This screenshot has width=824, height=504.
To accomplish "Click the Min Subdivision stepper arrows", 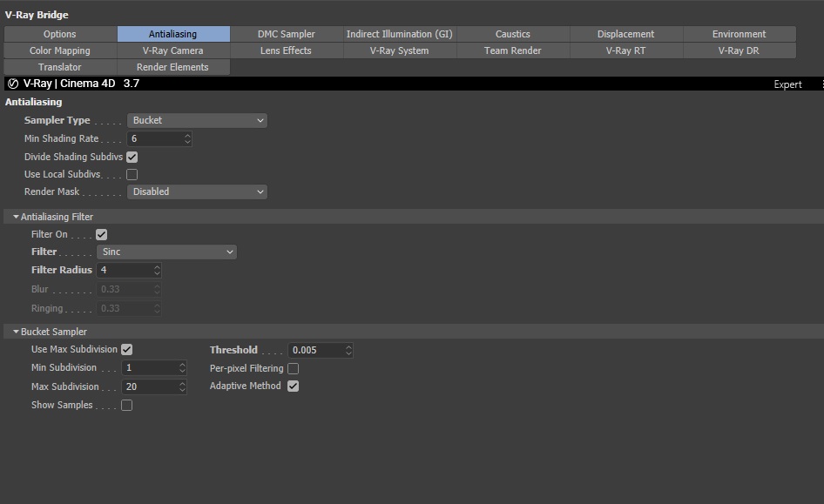I will click(182, 368).
